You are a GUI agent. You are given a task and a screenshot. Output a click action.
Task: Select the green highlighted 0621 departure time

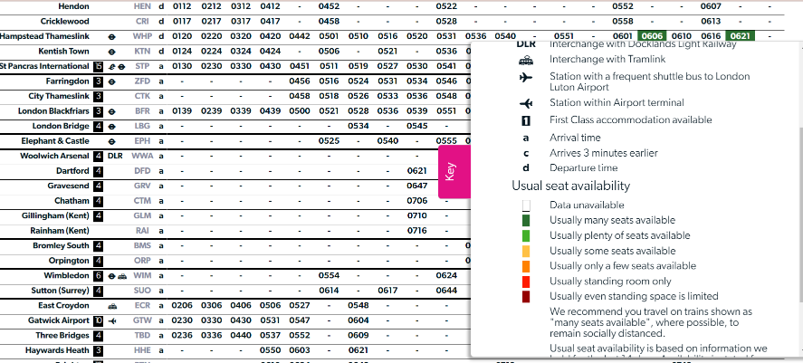point(739,36)
